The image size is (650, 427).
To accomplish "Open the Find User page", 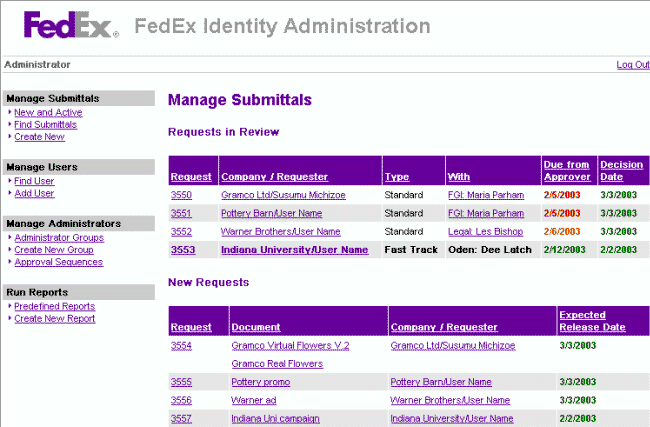I will [34, 181].
